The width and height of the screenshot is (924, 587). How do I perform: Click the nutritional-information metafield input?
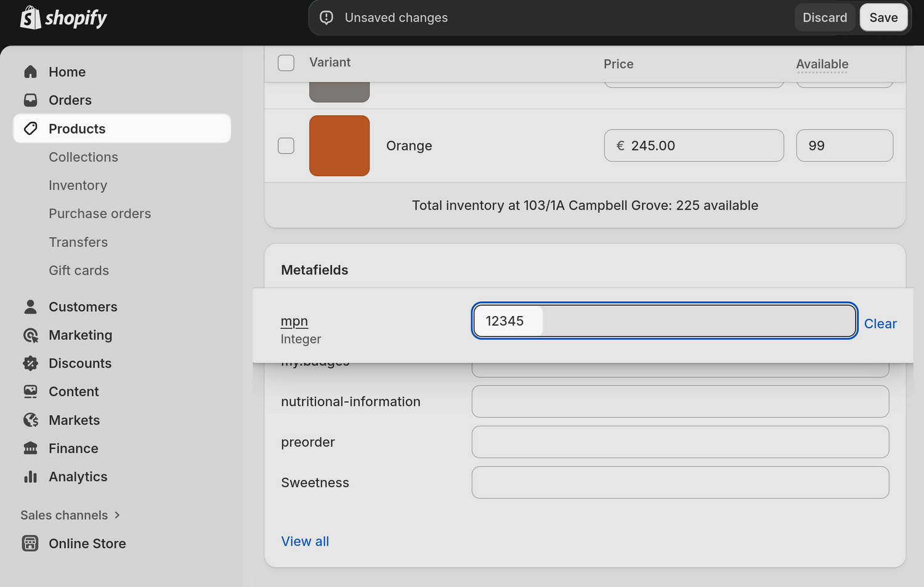679,401
